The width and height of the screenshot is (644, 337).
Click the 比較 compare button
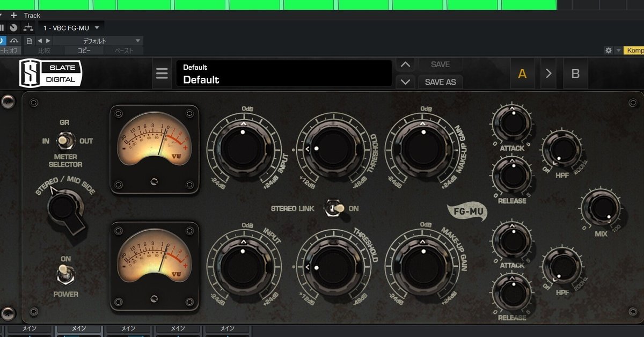pos(44,51)
